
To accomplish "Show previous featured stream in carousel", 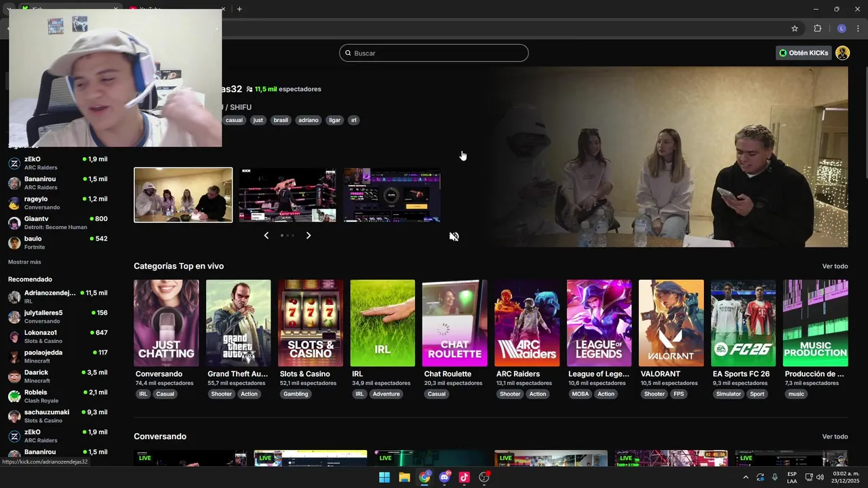I will pos(266,235).
